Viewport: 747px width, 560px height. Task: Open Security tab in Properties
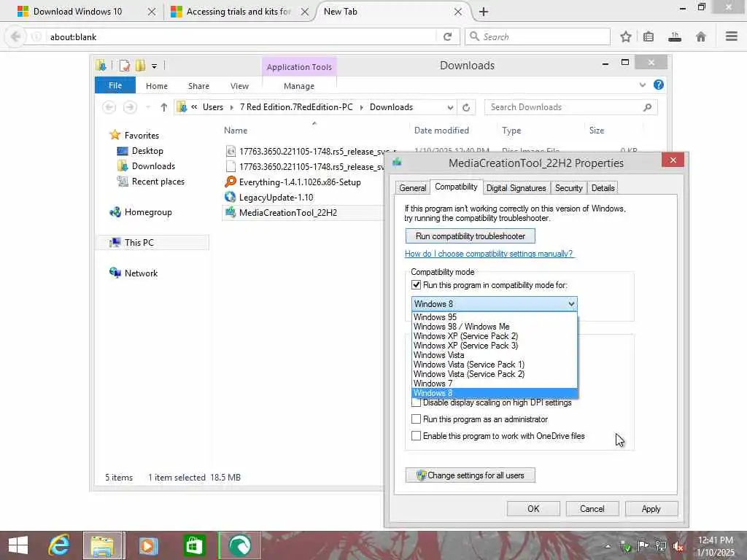[568, 188]
